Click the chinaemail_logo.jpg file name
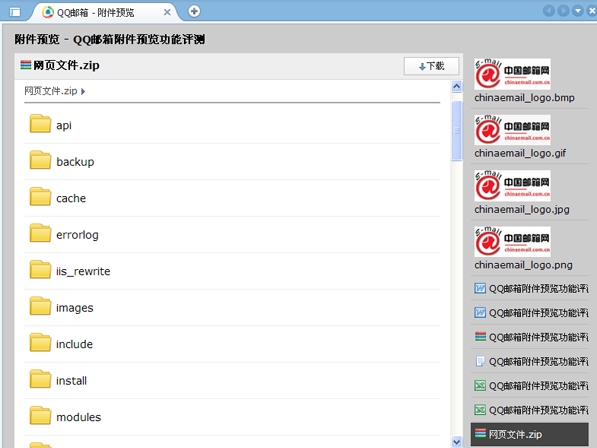This screenshot has width=597, height=448. click(x=522, y=209)
